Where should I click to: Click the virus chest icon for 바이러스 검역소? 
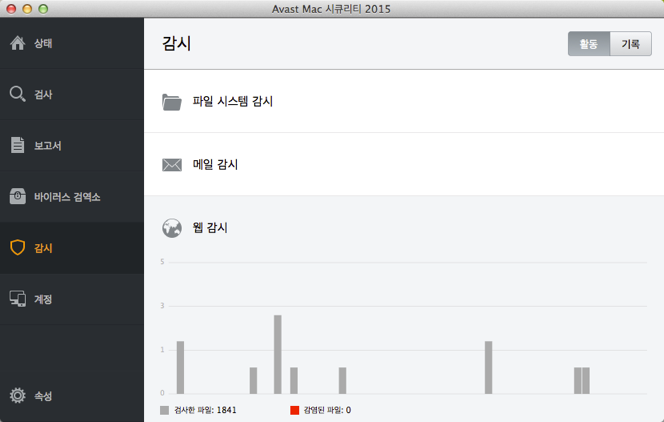[x=17, y=196]
